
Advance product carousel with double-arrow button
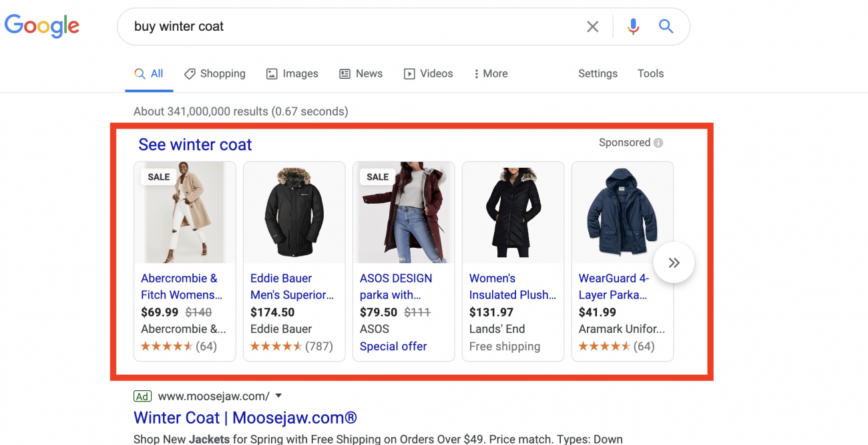coord(674,263)
